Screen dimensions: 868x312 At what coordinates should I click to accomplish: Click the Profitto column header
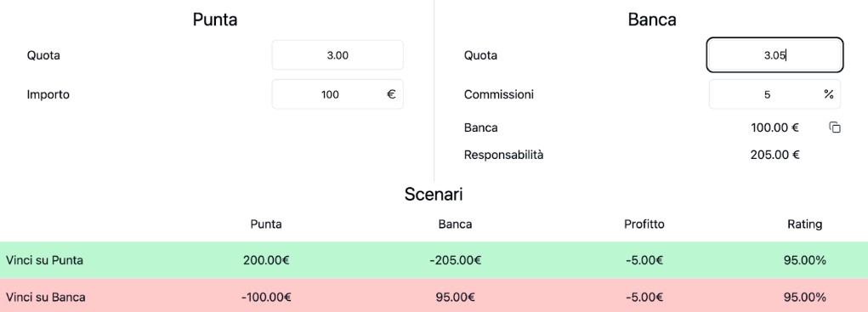[644, 224]
